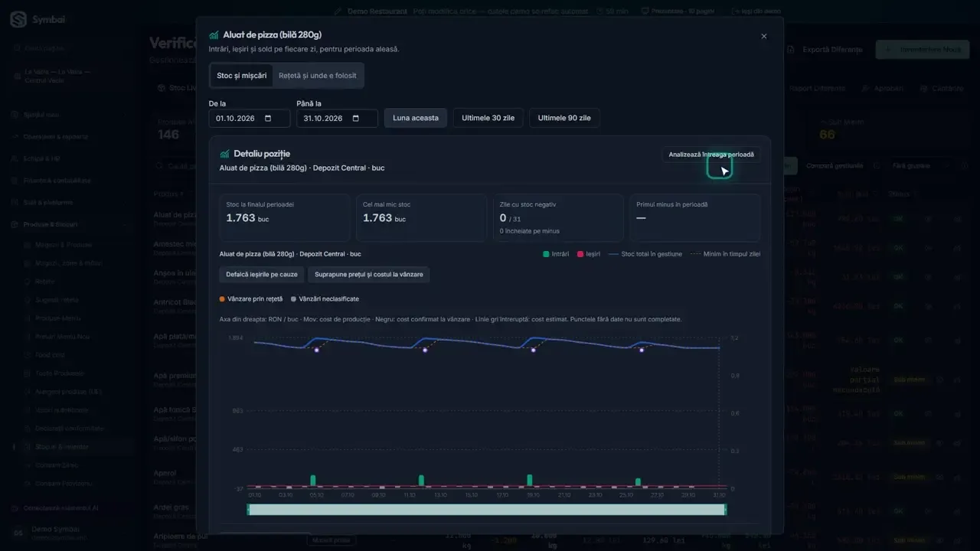The width and height of the screenshot is (980, 551).
Task: Click the right handle of range slider
Action: (725, 510)
